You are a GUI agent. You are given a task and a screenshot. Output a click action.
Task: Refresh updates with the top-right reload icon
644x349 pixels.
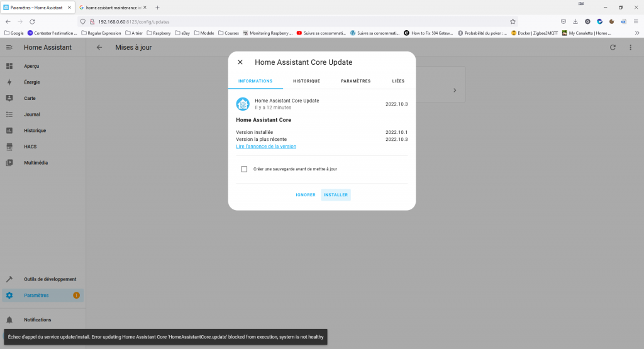(x=613, y=47)
